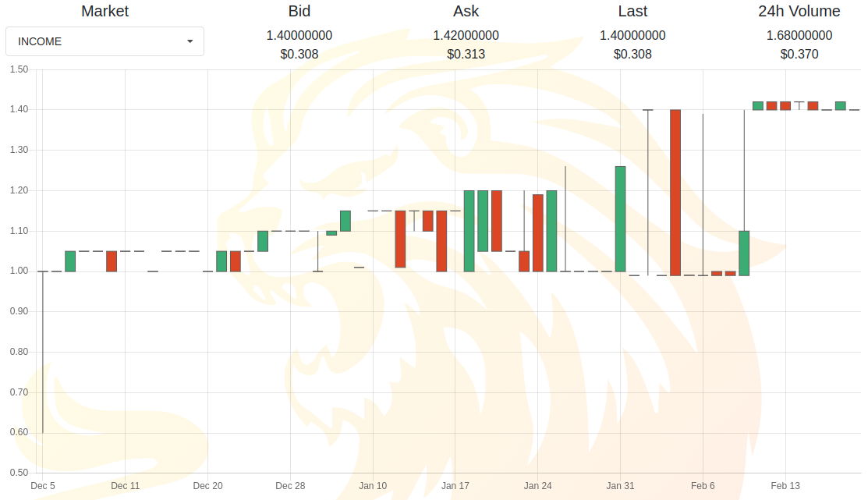
Task: Click the 1.20 price axis label
Action: point(19,190)
